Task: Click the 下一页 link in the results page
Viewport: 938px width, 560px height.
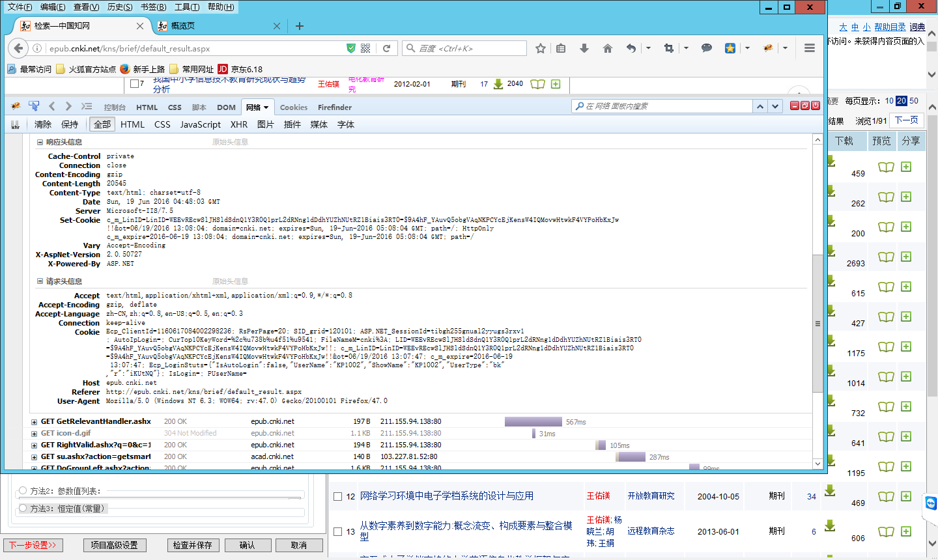Action: coord(906,120)
